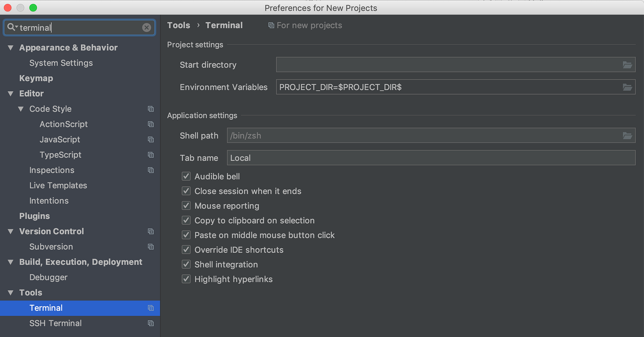Disable the Audible bell option
644x337 pixels.
186,176
